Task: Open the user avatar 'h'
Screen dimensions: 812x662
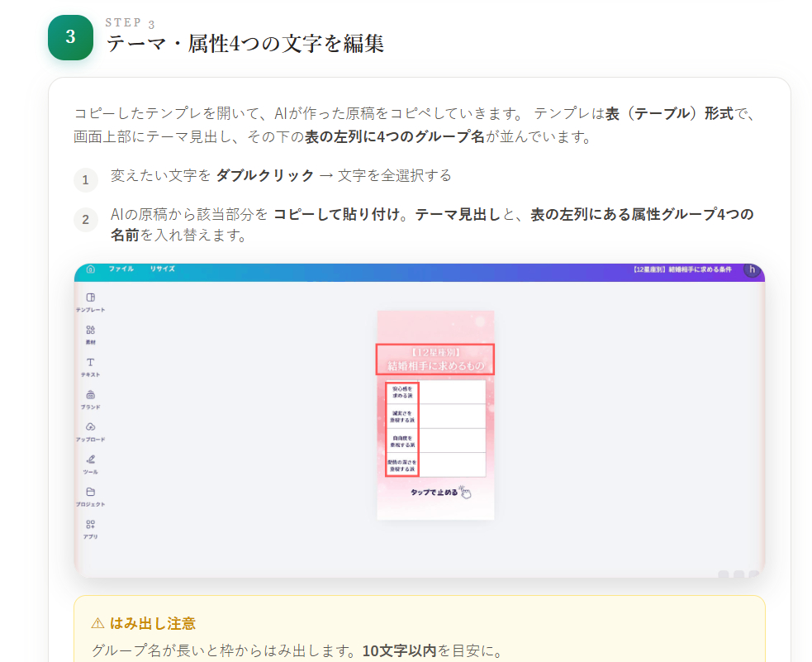Action: pyautogui.click(x=752, y=269)
